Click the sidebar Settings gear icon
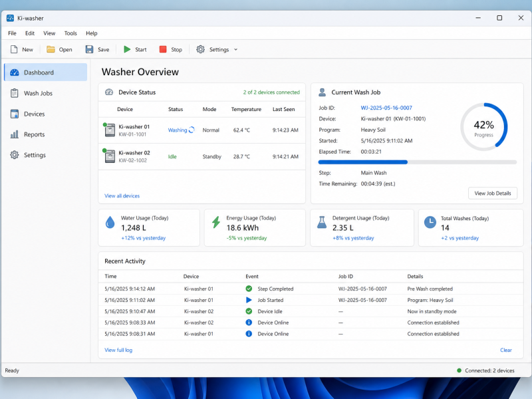532x399 pixels. click(14, 155)
